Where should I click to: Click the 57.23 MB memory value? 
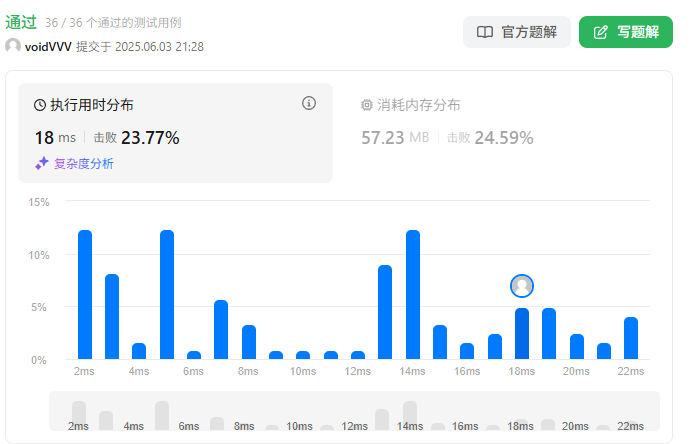394,138
